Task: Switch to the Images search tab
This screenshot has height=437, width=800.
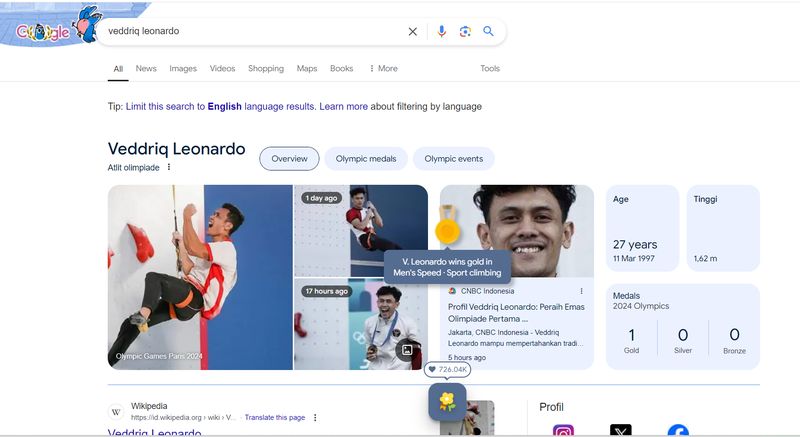Action: [x=183, y=69]
